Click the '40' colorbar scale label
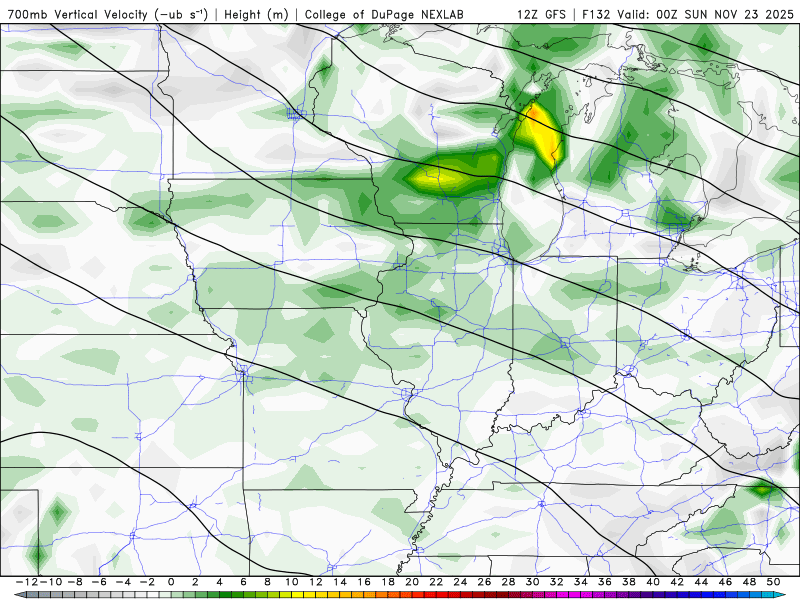This screenshot has width=800, height=600. (x=653, y=582)
